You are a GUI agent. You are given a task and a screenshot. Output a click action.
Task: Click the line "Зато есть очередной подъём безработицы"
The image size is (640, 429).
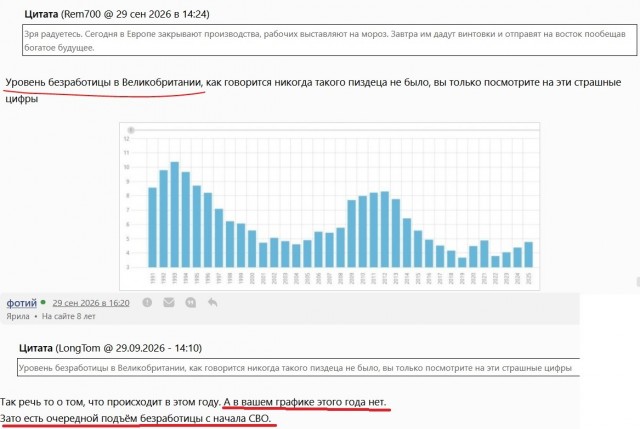coord(135,419)
